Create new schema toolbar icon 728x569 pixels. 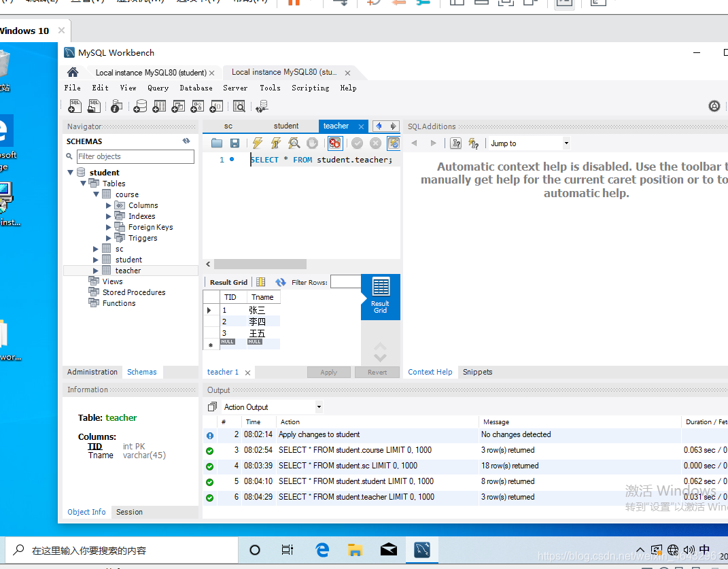pos(140,106)
